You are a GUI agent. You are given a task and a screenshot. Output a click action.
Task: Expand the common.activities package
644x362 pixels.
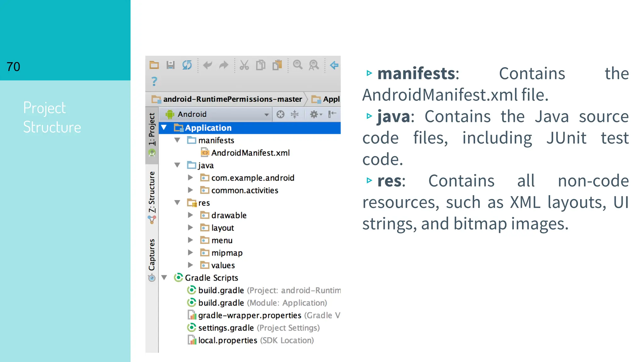point(190,190)
